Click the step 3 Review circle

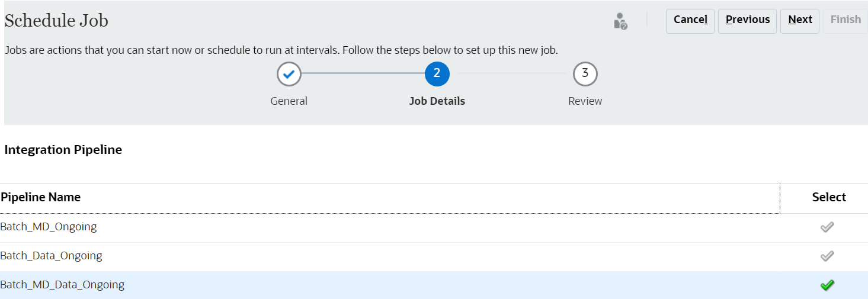(x=585, y=74)
